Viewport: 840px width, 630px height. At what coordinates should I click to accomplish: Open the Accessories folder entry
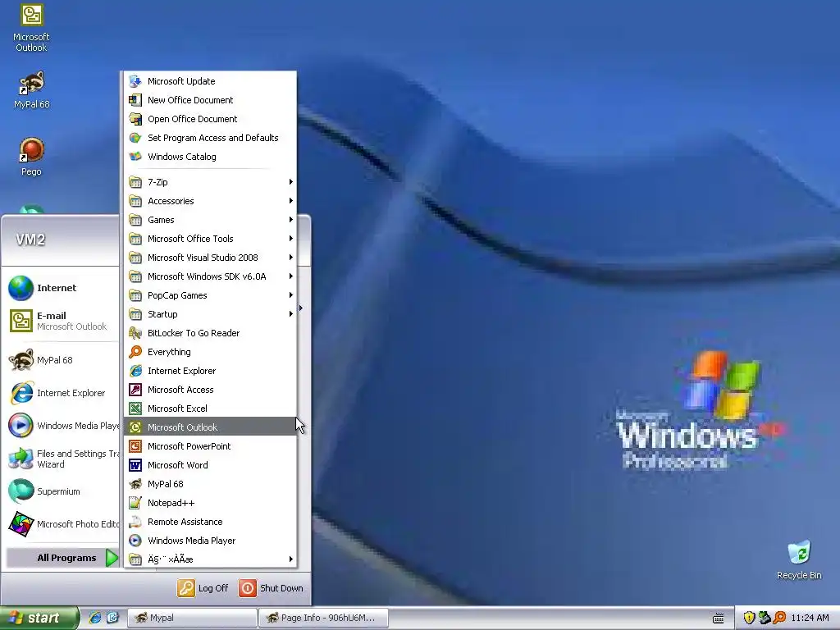pos(210,201)
